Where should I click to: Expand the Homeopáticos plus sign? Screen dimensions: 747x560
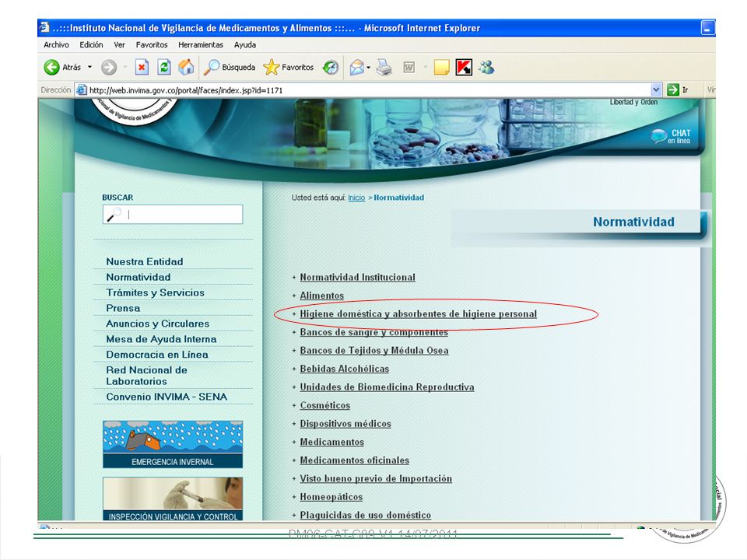coord(294,497)
